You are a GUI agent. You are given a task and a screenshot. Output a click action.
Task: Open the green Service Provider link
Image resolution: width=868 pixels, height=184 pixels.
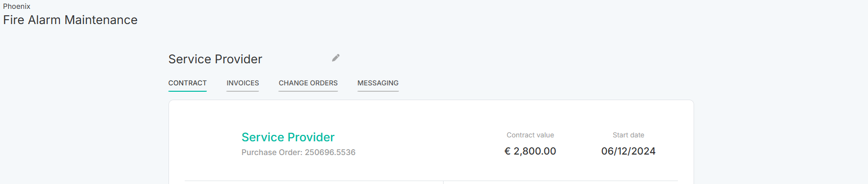click(x=288, y=137)
